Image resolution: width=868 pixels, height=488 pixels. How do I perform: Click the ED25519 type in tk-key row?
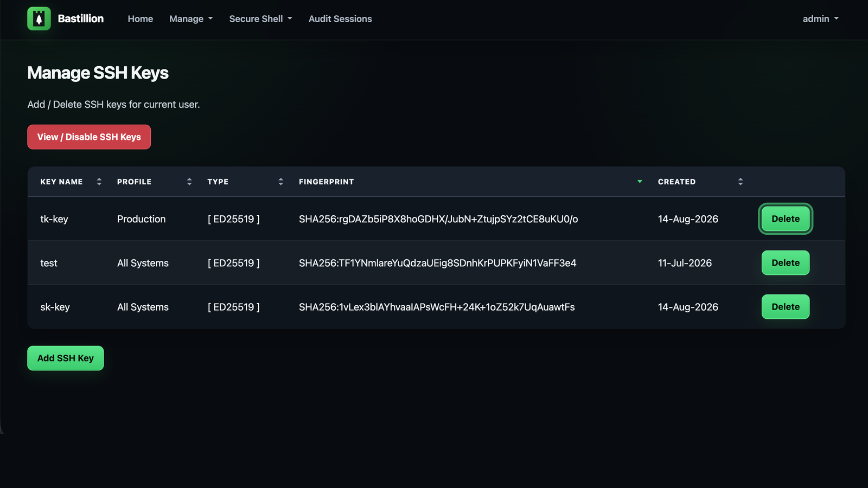(x=234, y=219)
